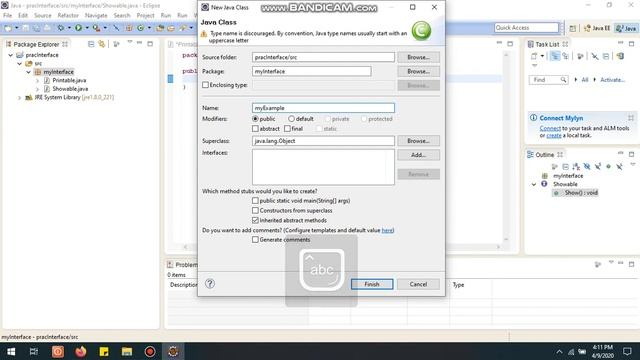
Task: Click Collapse All in Package Explorer
Action: (91, 44)
